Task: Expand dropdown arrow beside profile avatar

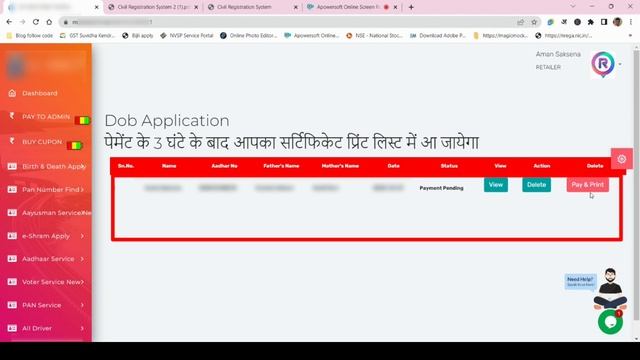Action: [620, 64]
